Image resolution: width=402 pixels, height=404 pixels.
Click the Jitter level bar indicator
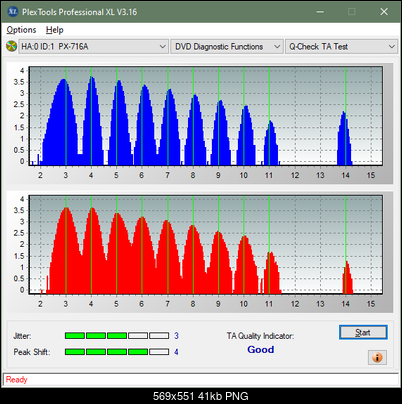[x=117, y=336]
